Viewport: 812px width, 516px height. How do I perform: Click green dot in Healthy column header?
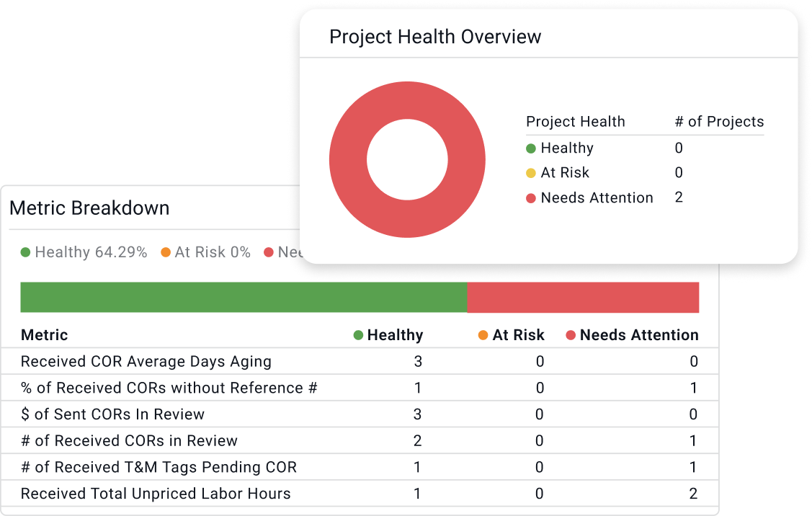pyautogui.click(x=358, y=335)
